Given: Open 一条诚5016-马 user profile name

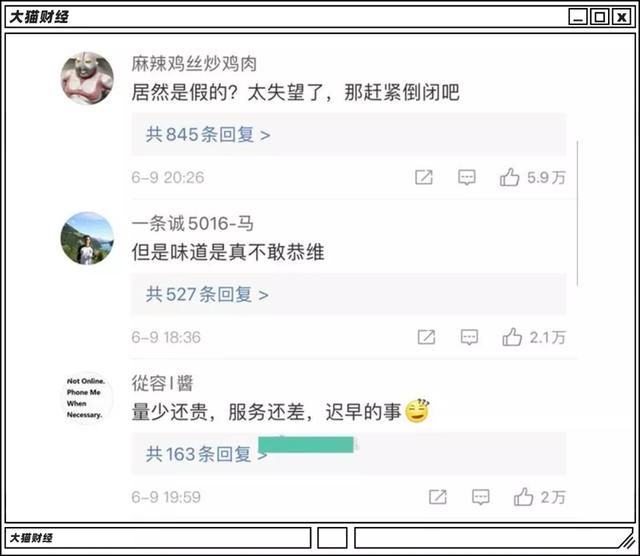Looking at the screenshot, I should click(193, 223).
